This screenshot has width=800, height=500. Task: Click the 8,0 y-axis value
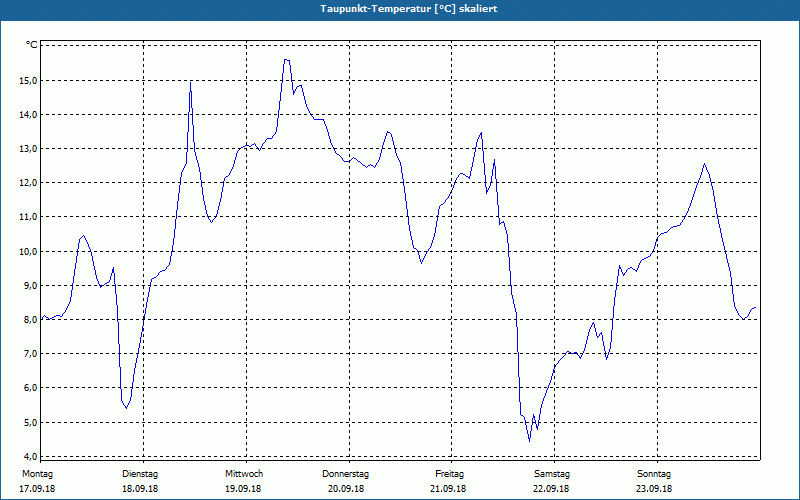[31, 319]
